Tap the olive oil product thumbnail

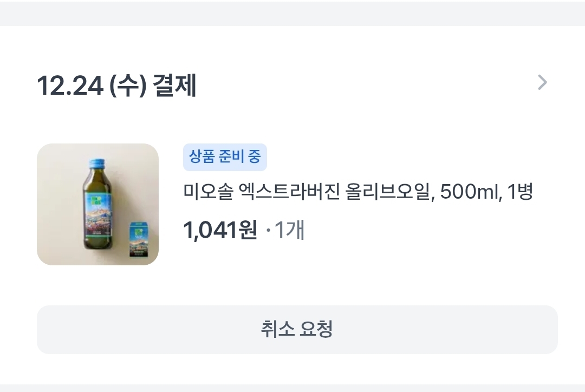click(97, 204)
